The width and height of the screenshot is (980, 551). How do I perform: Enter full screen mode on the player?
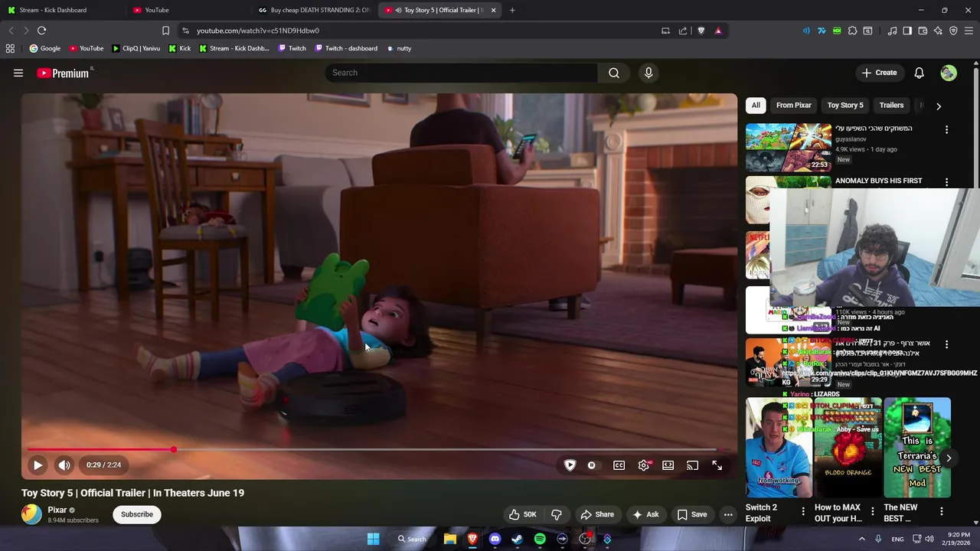(x=717, y=465)
